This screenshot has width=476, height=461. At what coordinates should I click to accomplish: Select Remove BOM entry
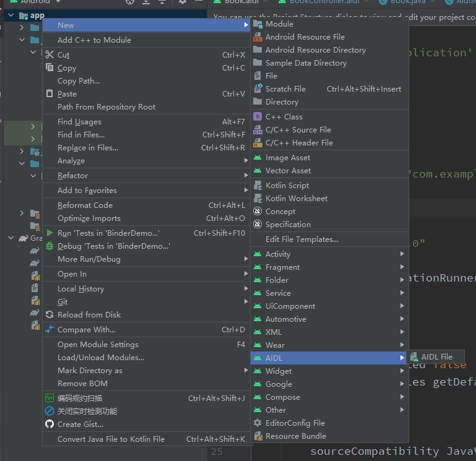[146, 383]
